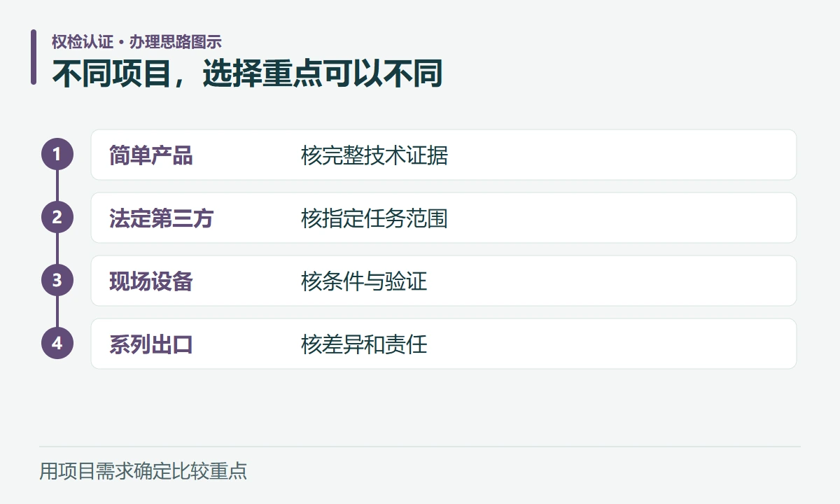The image size is (840, 504).
Task: Click the step 2 circle marker
Action: (x=57, y=217)
